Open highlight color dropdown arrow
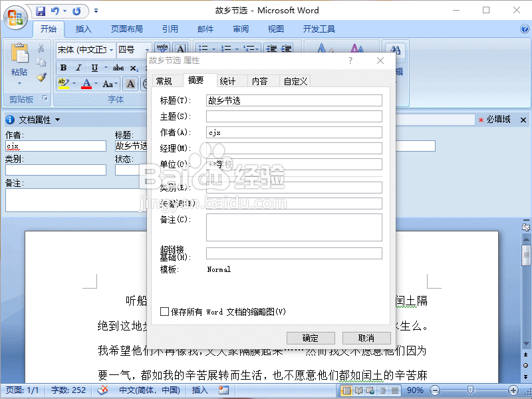The image size is (532, 399). click(x=74, y=84)
